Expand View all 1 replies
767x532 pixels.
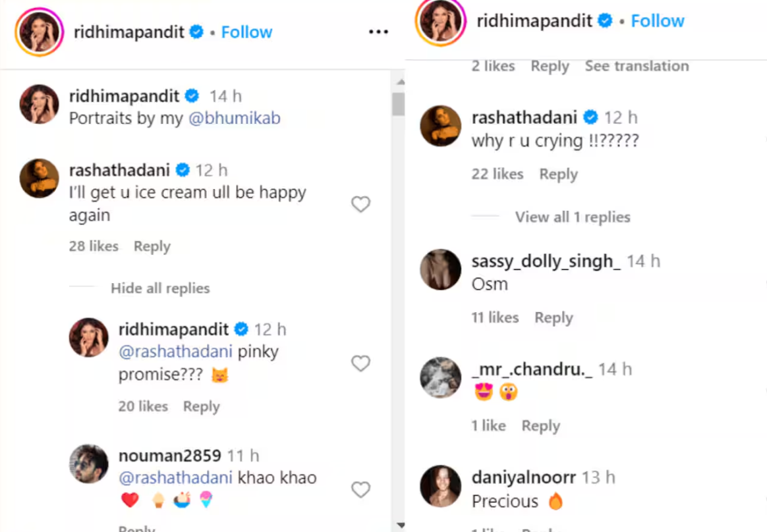[573, 217]
